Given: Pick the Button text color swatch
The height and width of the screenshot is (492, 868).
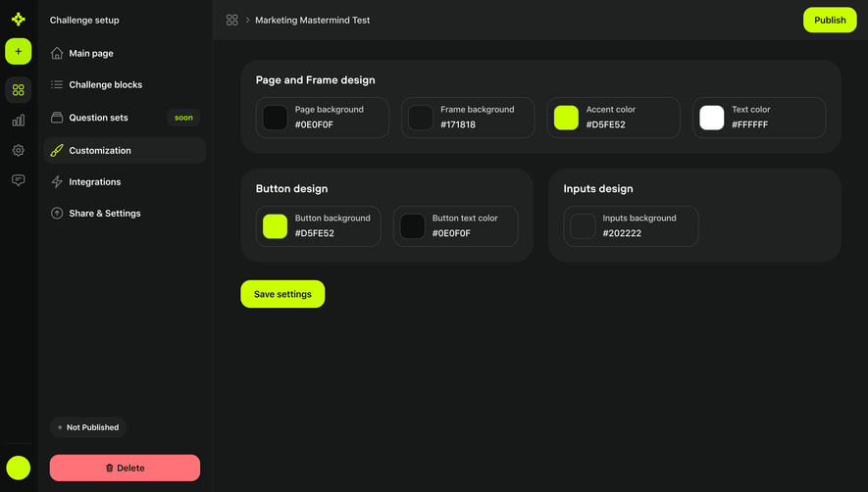Looking at the screenshot, I should tap(412, 226).
